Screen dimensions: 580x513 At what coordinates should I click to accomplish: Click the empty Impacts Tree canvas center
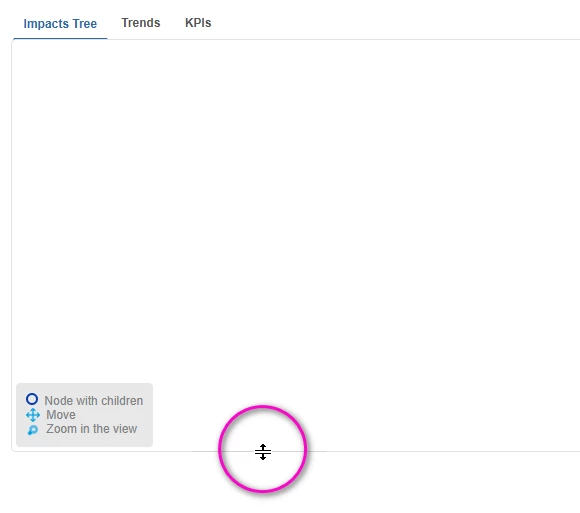[296, 222]
